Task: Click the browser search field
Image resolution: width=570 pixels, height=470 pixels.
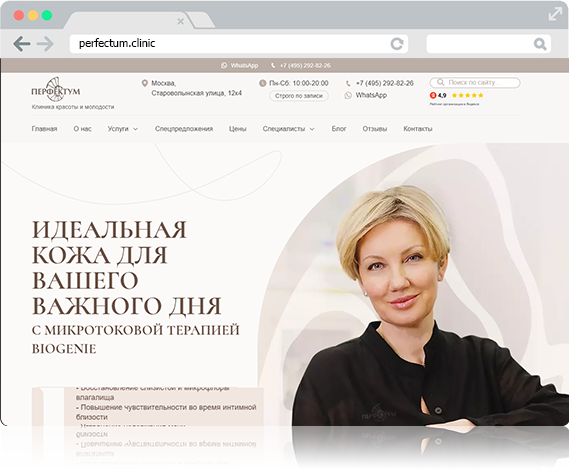Action: 489,44
